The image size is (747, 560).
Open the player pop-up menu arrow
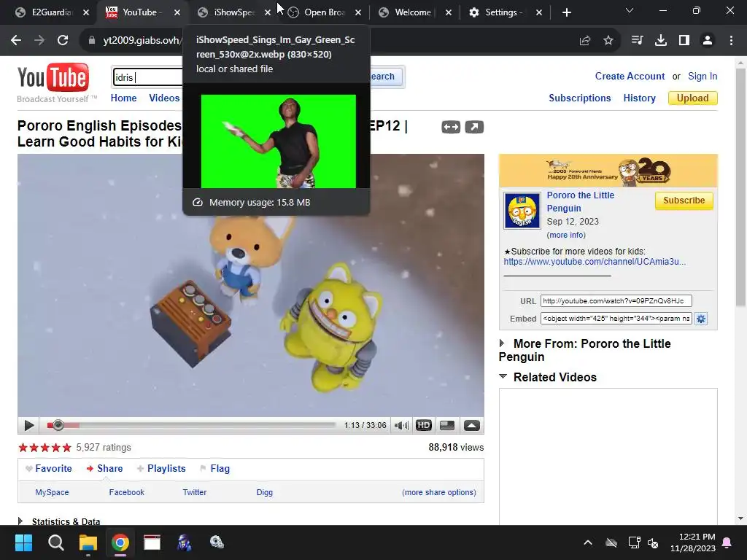(x=472, y=425)
